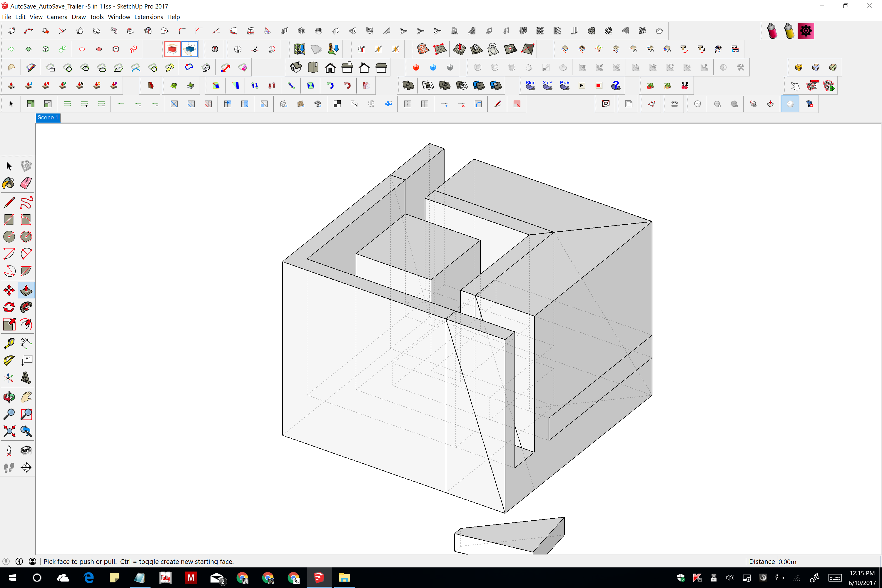
Task: Pick the Position Camera tool
Action: click(9, 450)
